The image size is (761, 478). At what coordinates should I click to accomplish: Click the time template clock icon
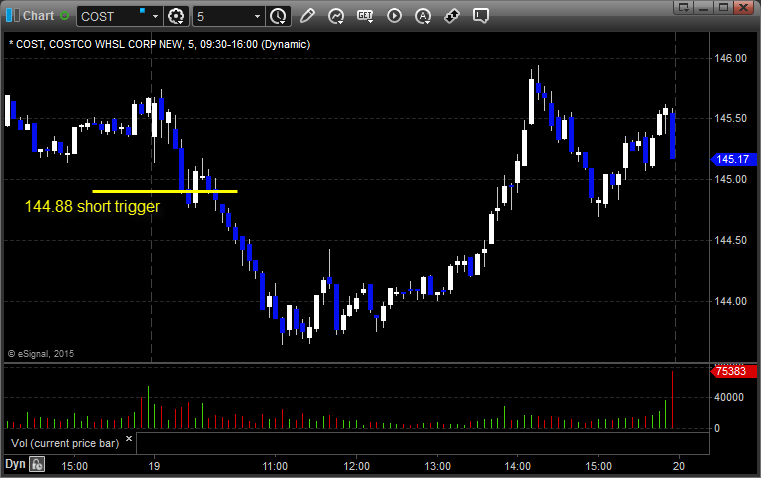278,16
